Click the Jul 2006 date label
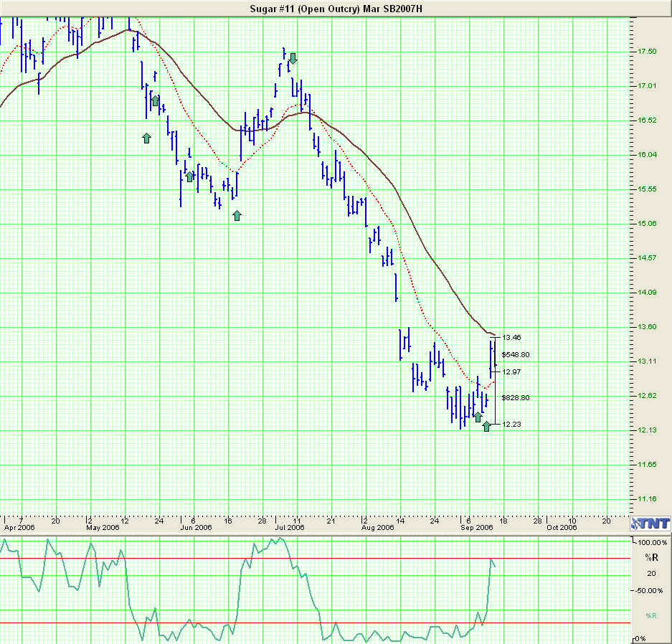The width and height of the screenshot is (672, 644). click(x=290, y=527)
